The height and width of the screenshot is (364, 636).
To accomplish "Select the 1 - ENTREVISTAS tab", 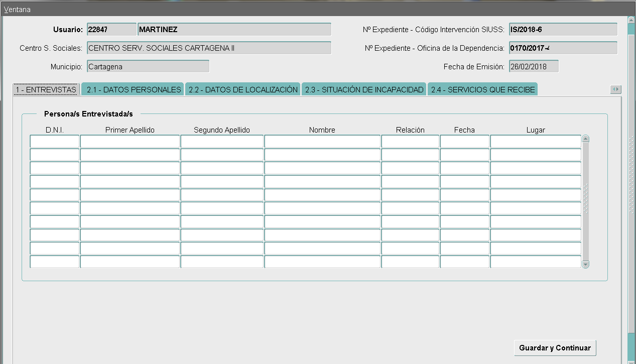I will [46, 90].
